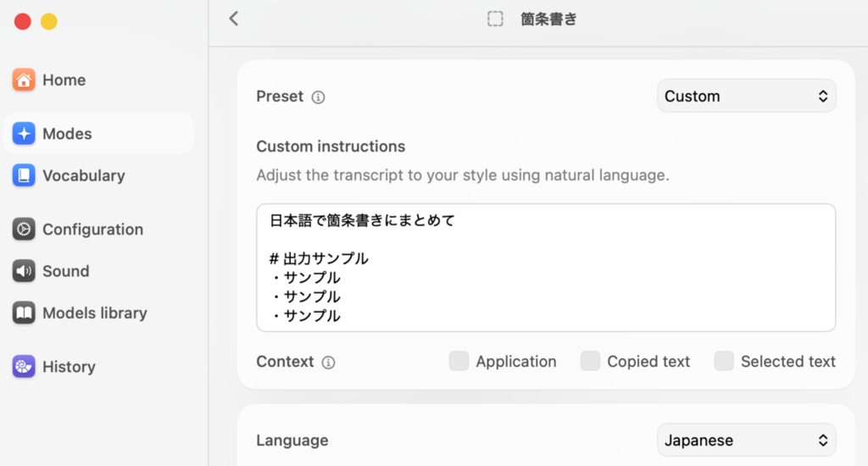
Task: Go to the Vocabulary sidebar label
Action: coord(84,176)
